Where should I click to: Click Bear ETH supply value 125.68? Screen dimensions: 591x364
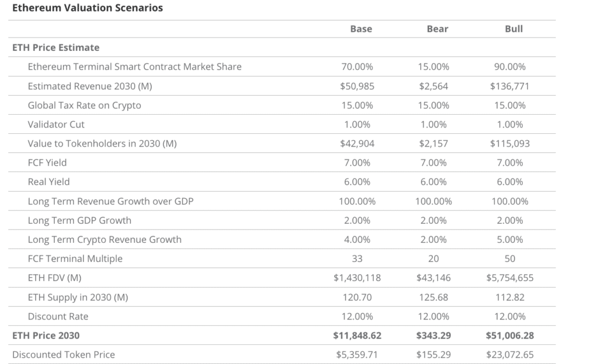[433, 297]
